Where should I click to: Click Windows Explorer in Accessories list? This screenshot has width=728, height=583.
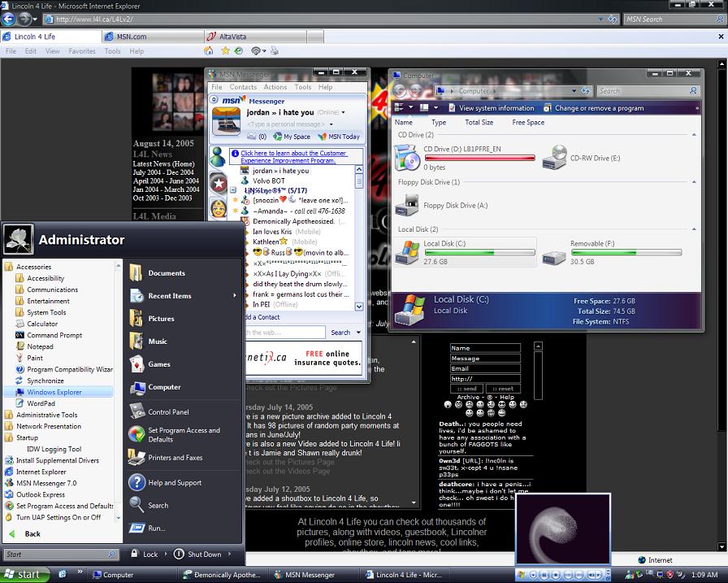pos(54,392)
